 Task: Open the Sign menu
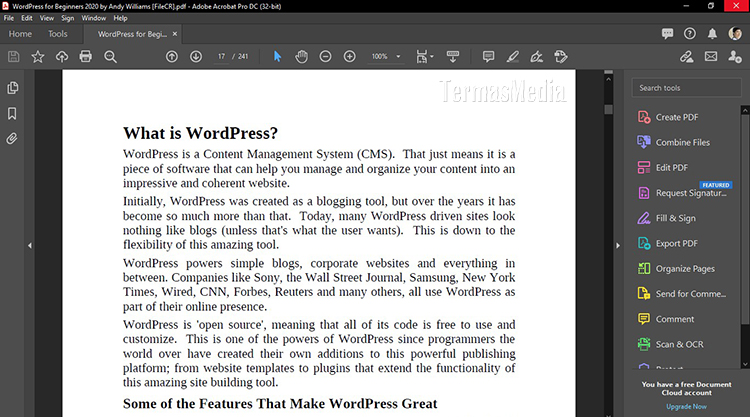(67, 18)
